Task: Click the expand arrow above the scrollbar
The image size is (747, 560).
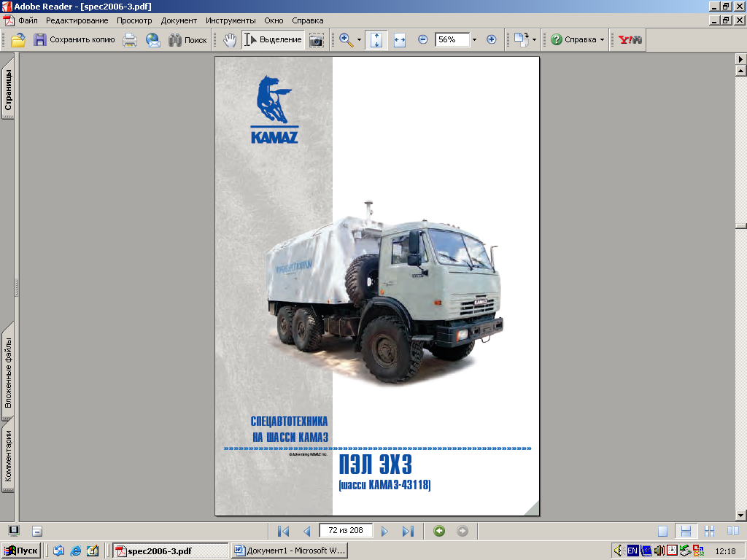Action: tap(741, 59)
